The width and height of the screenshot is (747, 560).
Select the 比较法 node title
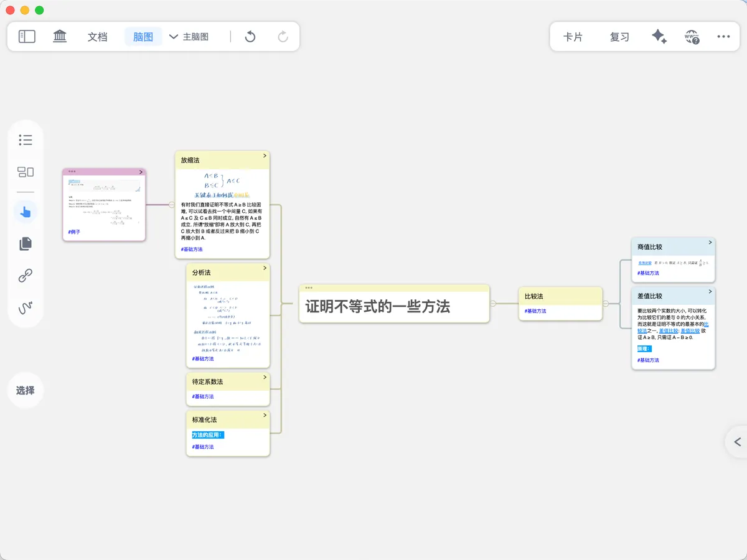pyautogui.click(x=534, y=296)
